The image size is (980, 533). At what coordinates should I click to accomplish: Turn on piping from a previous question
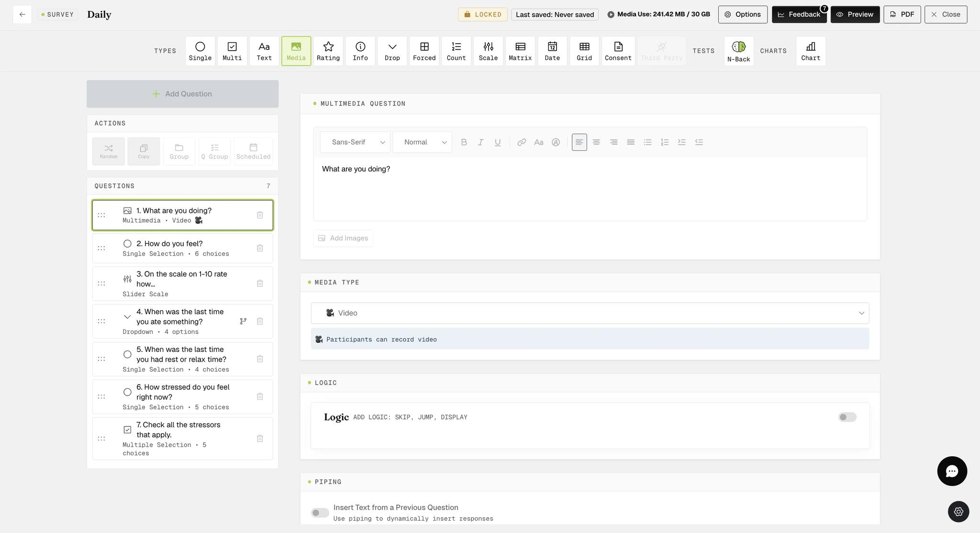pyautogui.click(x=320, y=513)
